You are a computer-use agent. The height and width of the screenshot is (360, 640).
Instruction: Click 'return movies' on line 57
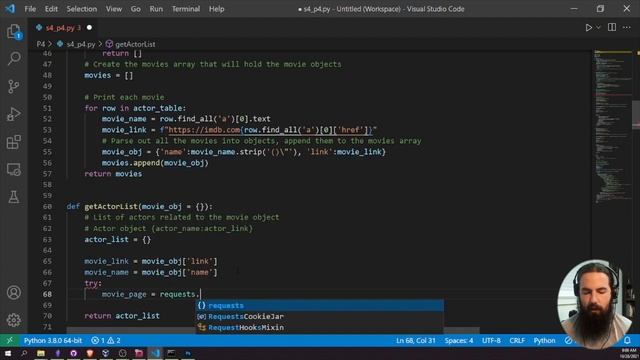113,174
